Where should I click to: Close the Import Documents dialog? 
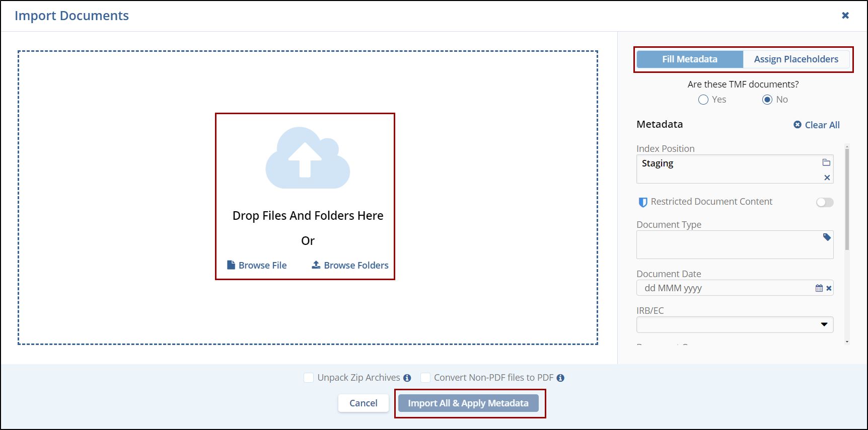845,16
